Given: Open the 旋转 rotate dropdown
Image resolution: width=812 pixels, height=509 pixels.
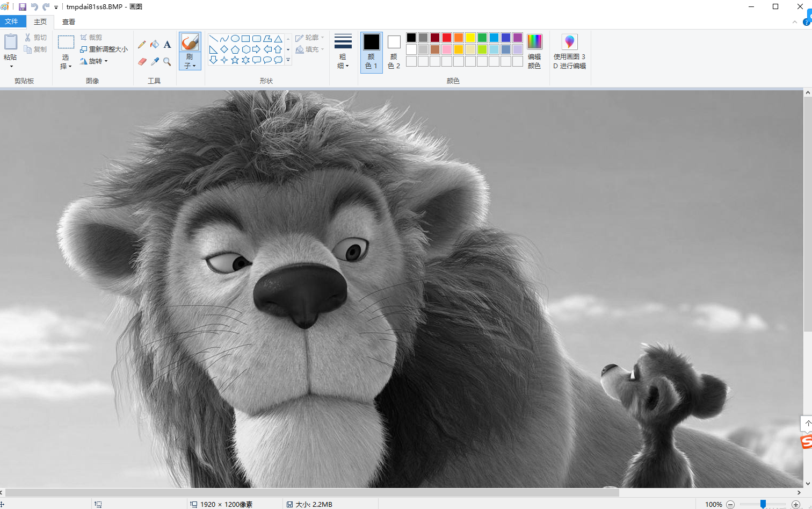Looking at the screenshot, I should (x=95, y=61).
